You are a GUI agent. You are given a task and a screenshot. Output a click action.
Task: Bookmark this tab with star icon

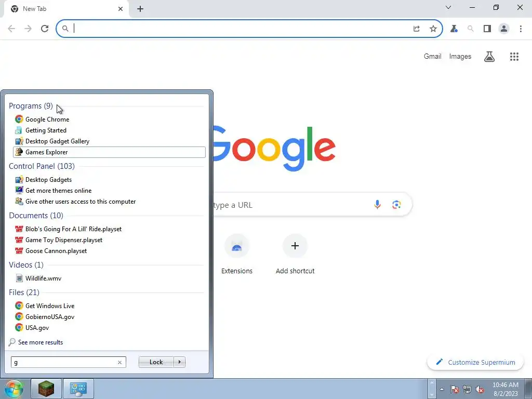click(433, 29)
